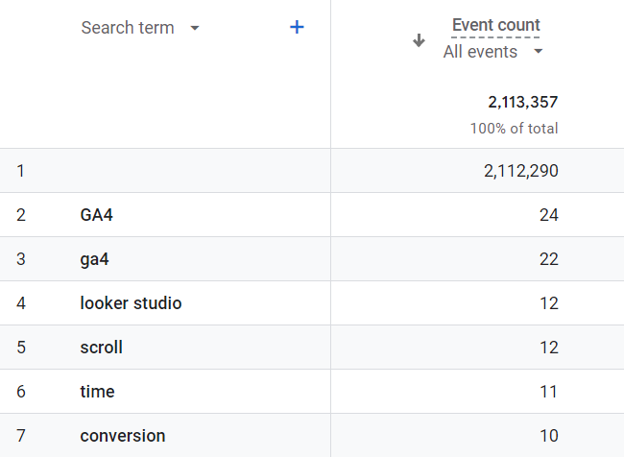This screenshot has height=457, width=624.
Task: Click the 100% of total label
Action: coord(514,129)
